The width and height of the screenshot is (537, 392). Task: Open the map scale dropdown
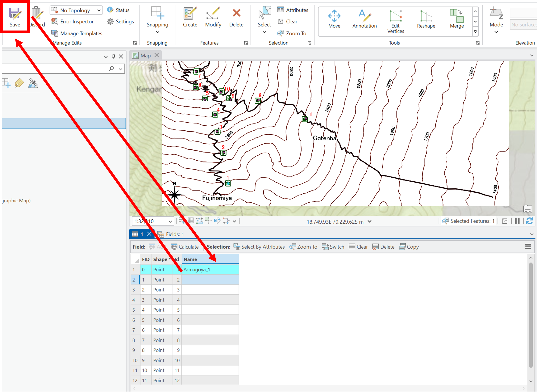click(170, 221)
